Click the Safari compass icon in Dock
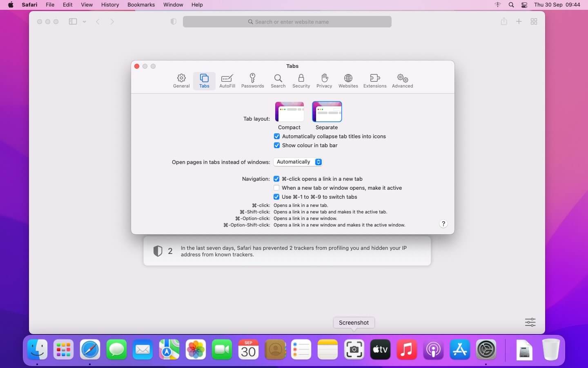This screenshot has width=588, height=368. [x=90, y=350]
